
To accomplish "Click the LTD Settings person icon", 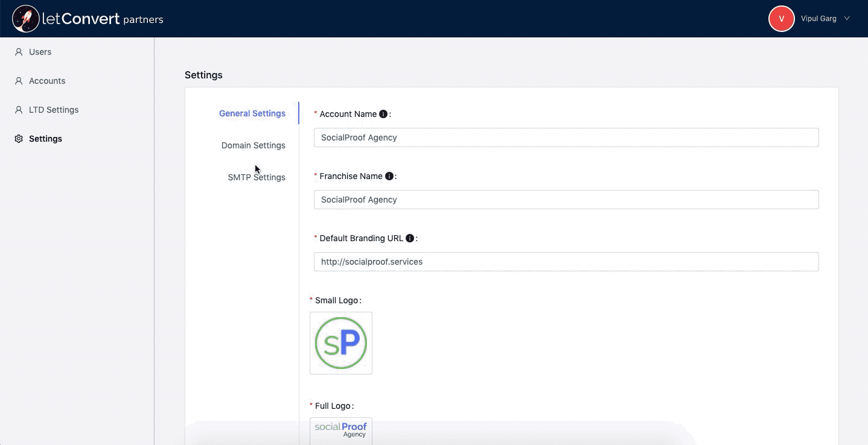I will point(19,110).
